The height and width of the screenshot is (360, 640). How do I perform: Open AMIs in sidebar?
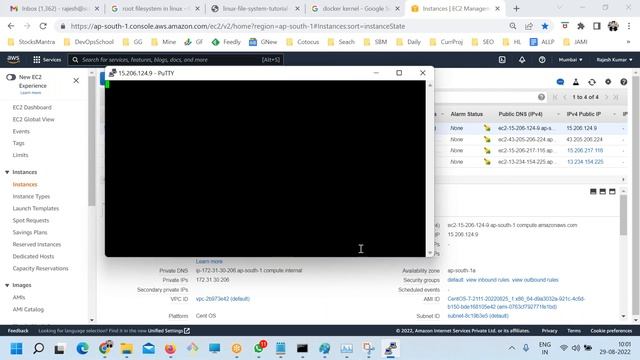click(19, 298)
